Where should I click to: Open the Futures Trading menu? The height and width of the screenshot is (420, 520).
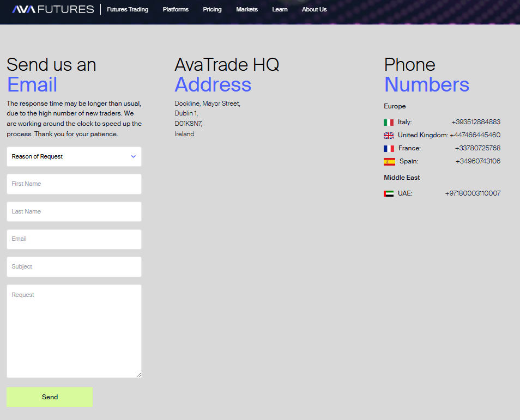tap(128, 9)
